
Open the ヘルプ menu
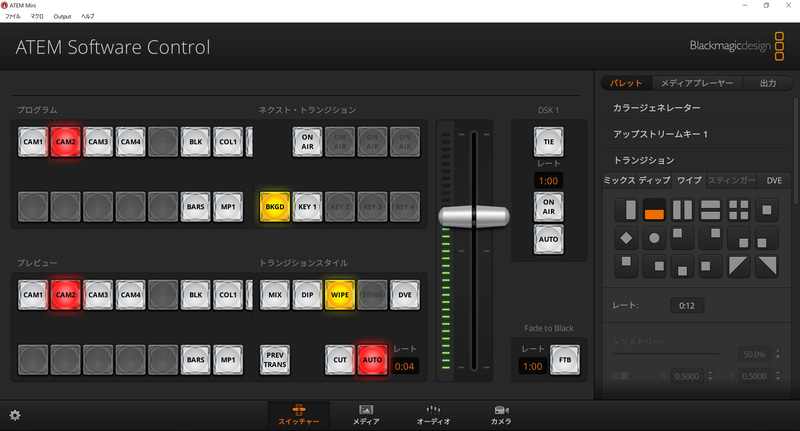(x=88, y=16)
